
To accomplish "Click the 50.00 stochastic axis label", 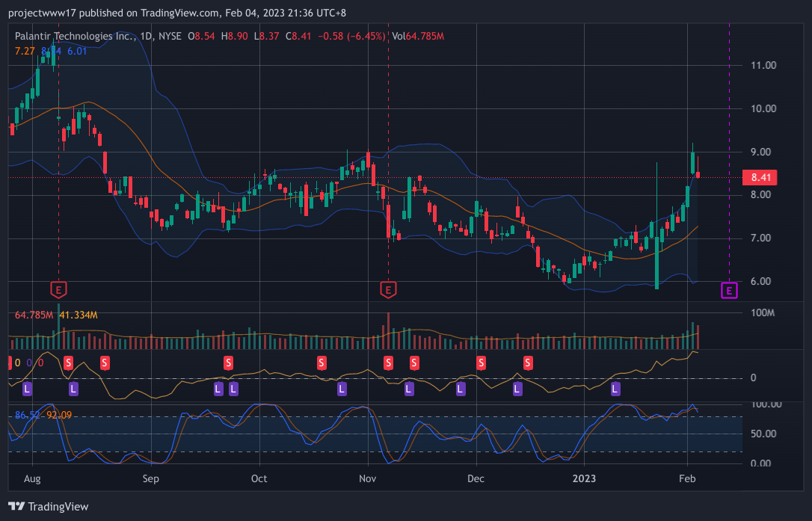I will (x=763, y=434).
